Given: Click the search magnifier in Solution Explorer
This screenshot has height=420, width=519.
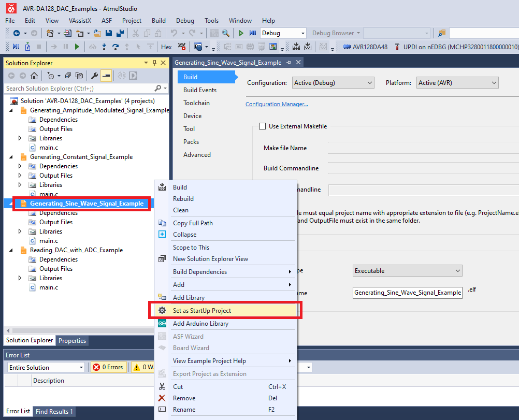Looking at the screenshot, I should 158,89.
